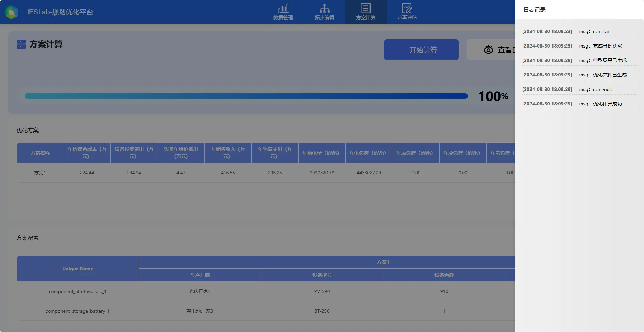Click the 生产厂商 column header
This screenshot has width=644, height=332.
point(200,275)
